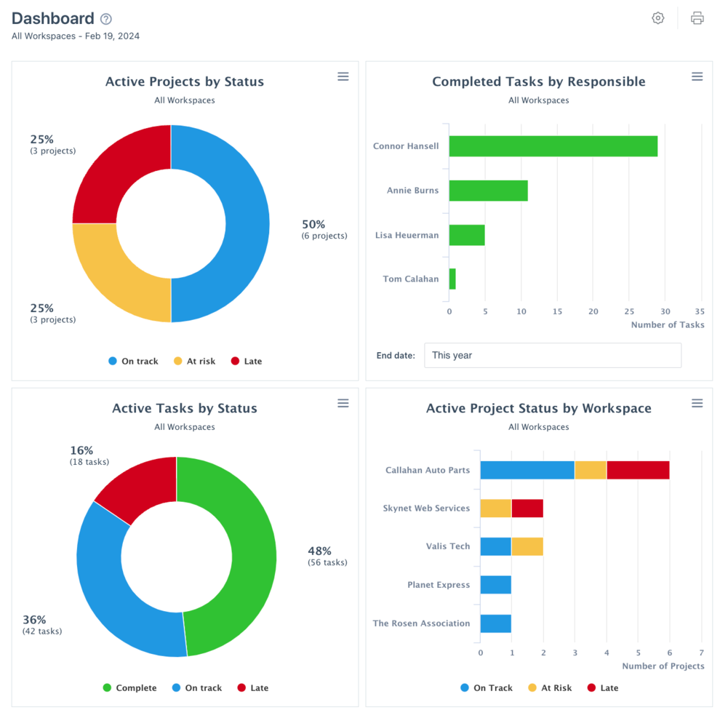This screenshot has height=718, width=728.
Task: Open dashboard settings gear icon
Action: (657, 18)
